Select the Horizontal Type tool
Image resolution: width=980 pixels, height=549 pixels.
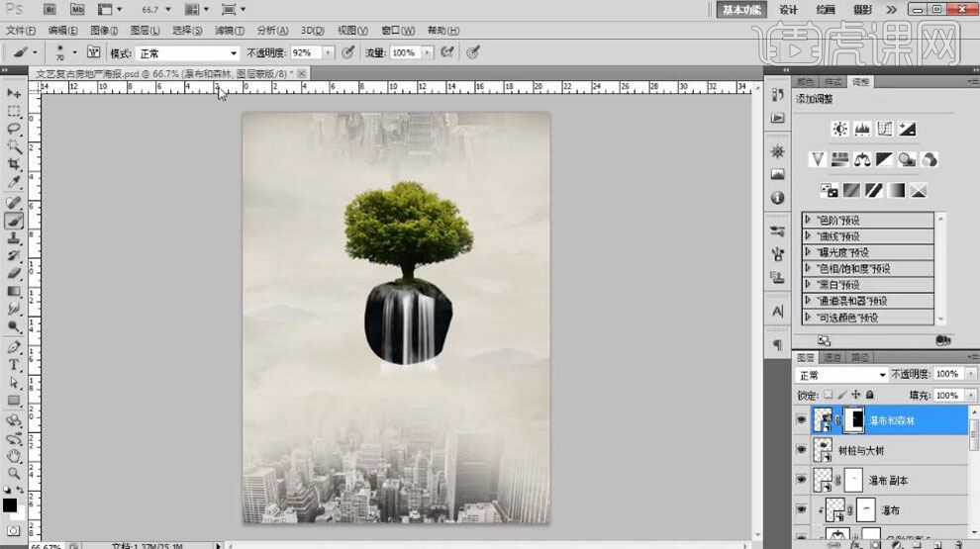[14, 365]
